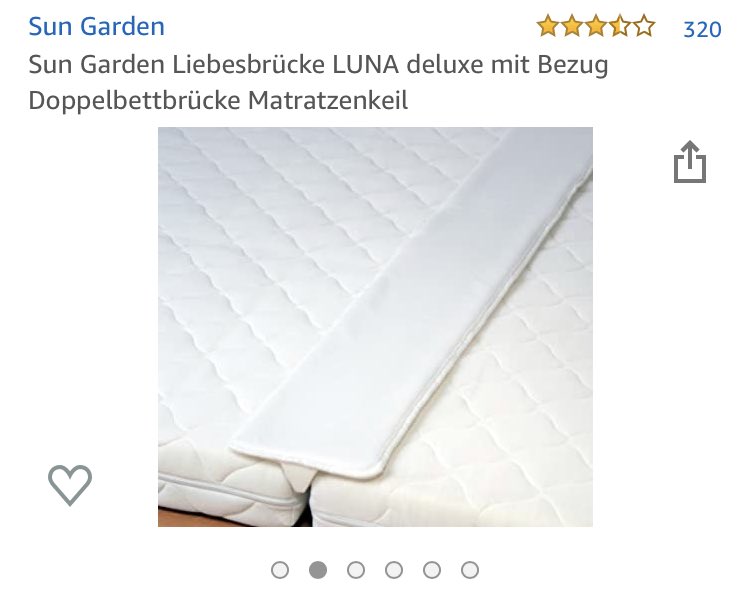Open the 320 customer reviews link

[x=702, y=29]
